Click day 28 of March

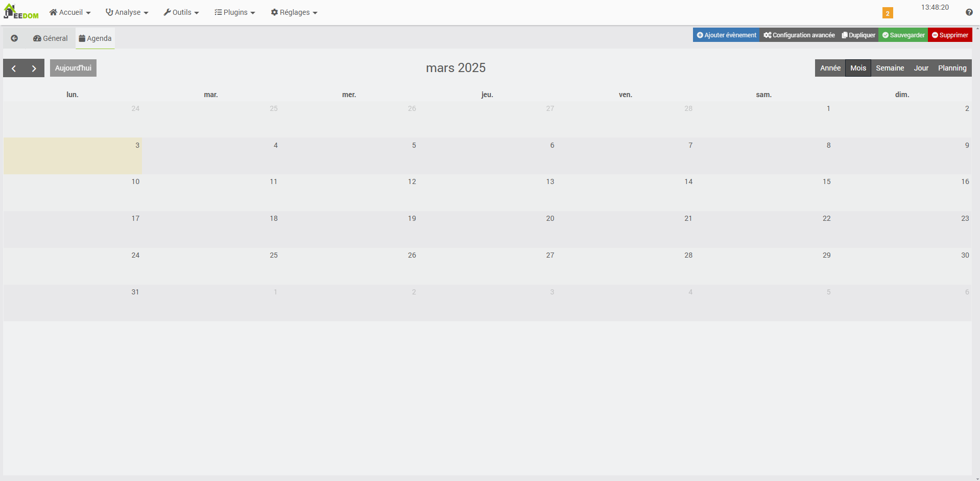[x=626, y=266]
